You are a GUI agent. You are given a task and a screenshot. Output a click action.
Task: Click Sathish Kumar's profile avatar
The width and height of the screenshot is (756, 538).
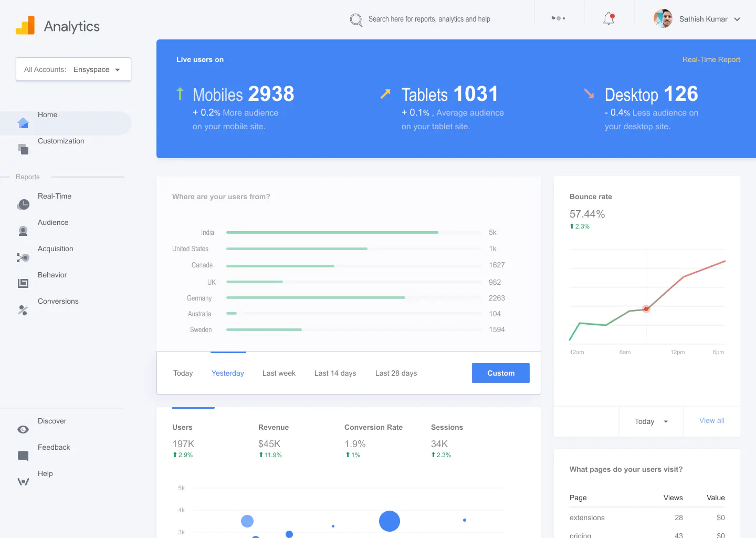pyautogui.click(x=663, y=18)
